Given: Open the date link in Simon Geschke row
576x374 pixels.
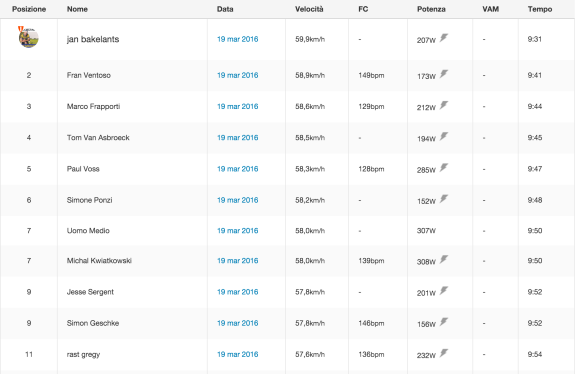Looking at the screenshot, I should 237,323.
